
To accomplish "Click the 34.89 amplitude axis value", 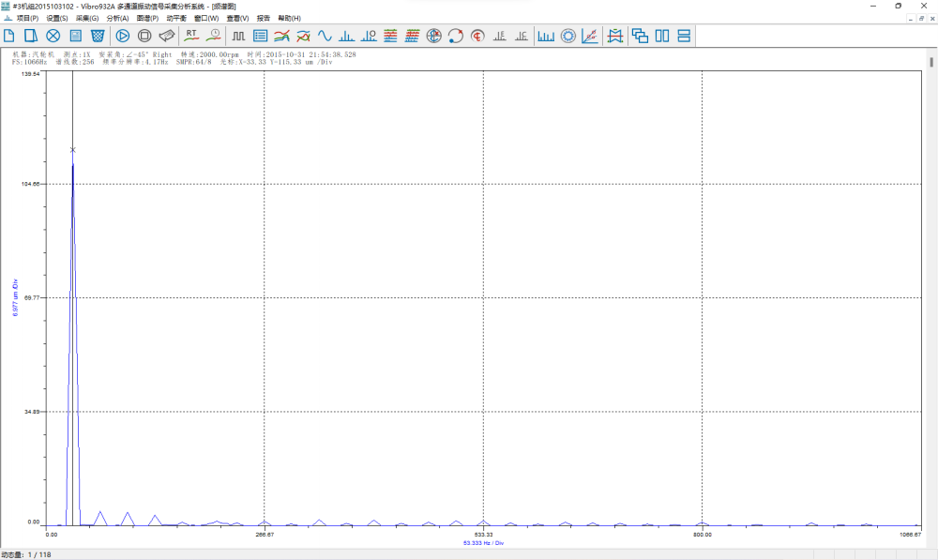I will tap(32, 412).
